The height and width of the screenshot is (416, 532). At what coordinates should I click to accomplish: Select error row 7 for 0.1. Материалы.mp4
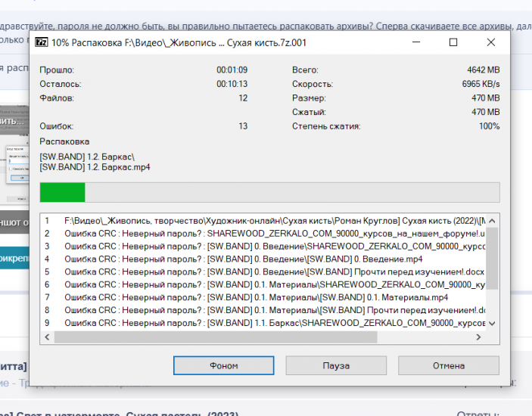[265, 297]
